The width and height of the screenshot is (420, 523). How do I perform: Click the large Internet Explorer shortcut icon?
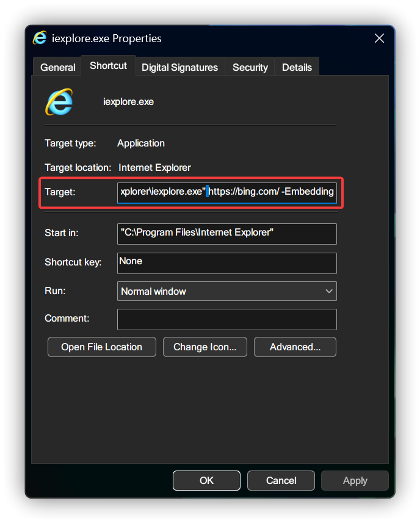tap(59, 102)
